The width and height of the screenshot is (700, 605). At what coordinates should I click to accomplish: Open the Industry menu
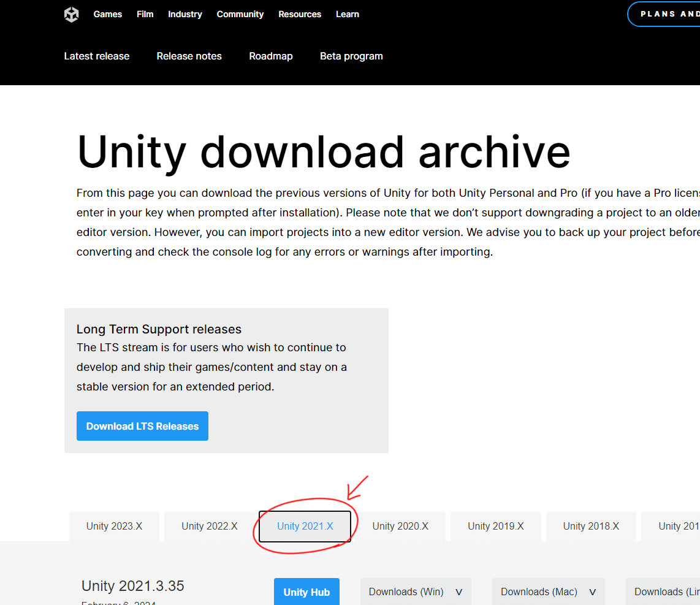185,14
